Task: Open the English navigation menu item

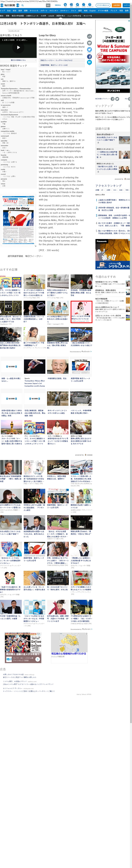Action: (92, 11)
